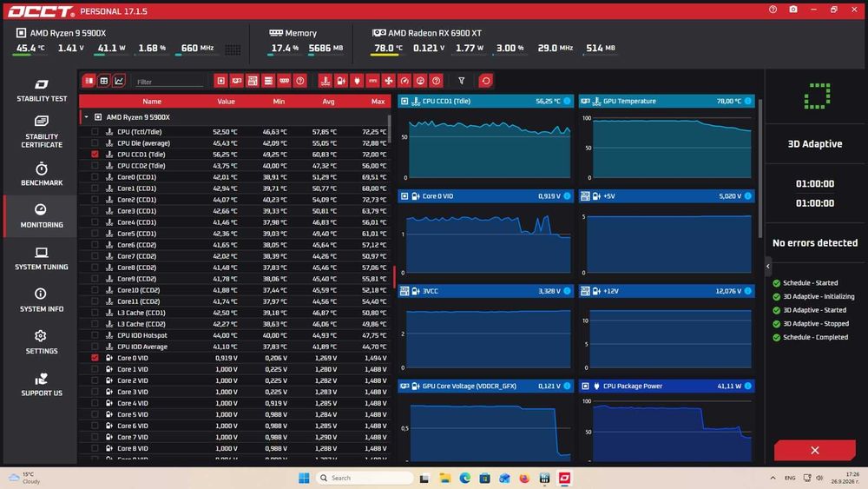Click blue circle on CPU Package Power graph header
Screen dimensions: 868x489
(x=748, y=386)
